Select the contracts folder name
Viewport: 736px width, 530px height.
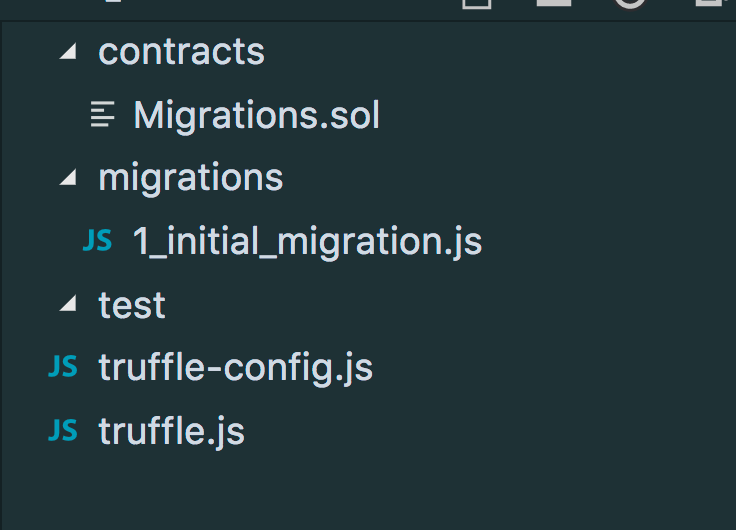click(x=181, y=52)
